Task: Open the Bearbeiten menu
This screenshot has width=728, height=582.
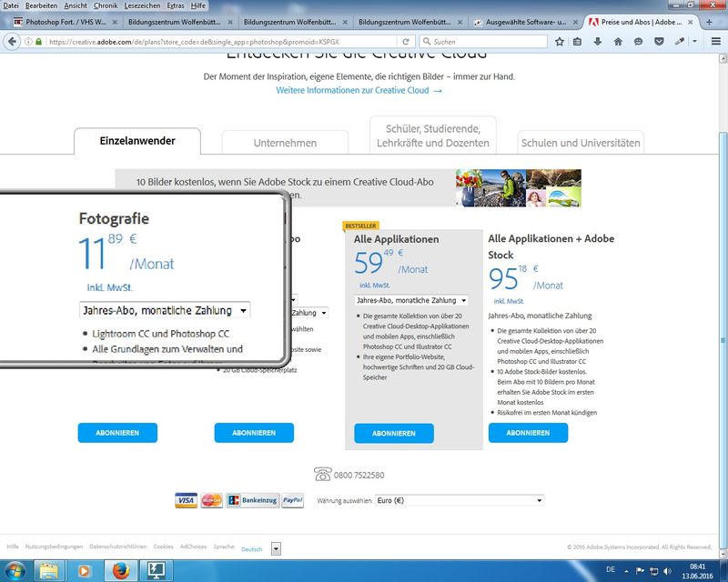Action: (41, 5)
